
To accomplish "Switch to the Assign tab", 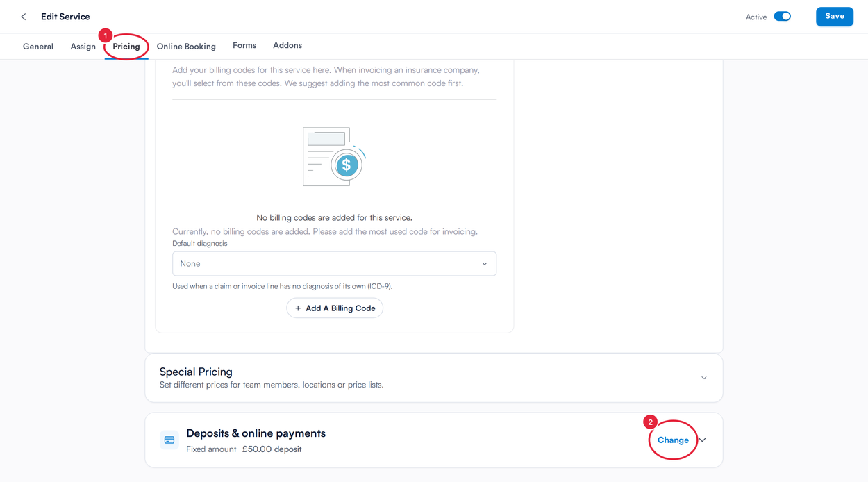I will click(83, 47).
